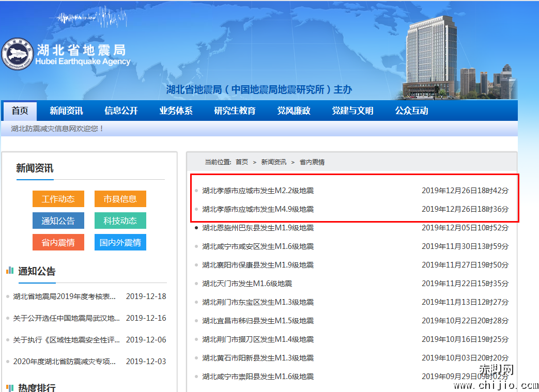
Task: Go to 研究生教育 menu item
Action: coord(235,111)
